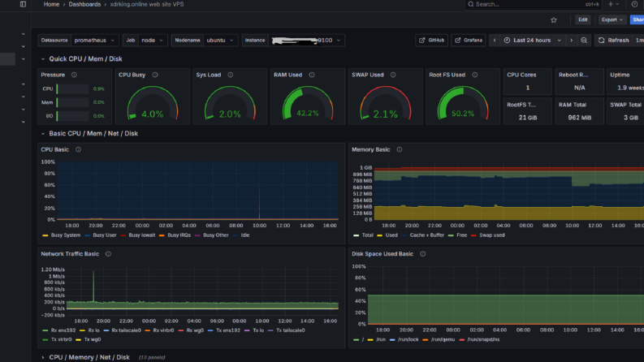The image size is (644, 362).
Task: Refresh the dashboard
Action: click(614, 41)
